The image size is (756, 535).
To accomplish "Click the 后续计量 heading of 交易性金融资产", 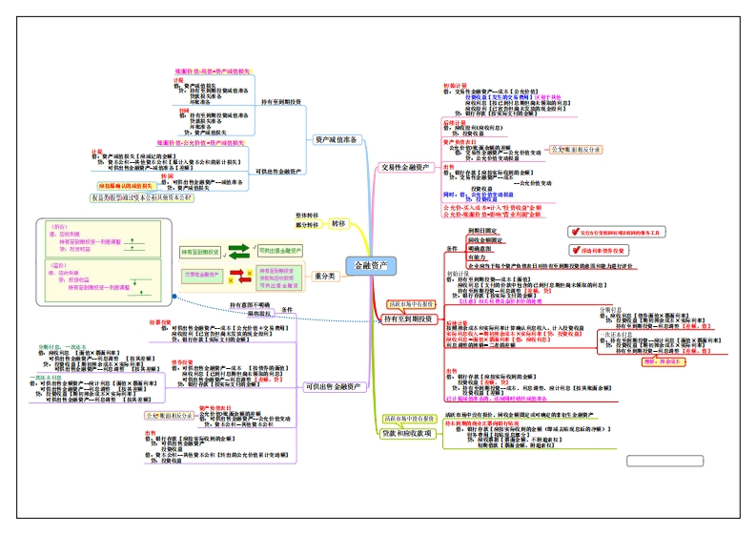I will pyautogui.click(x=455, y=122).
